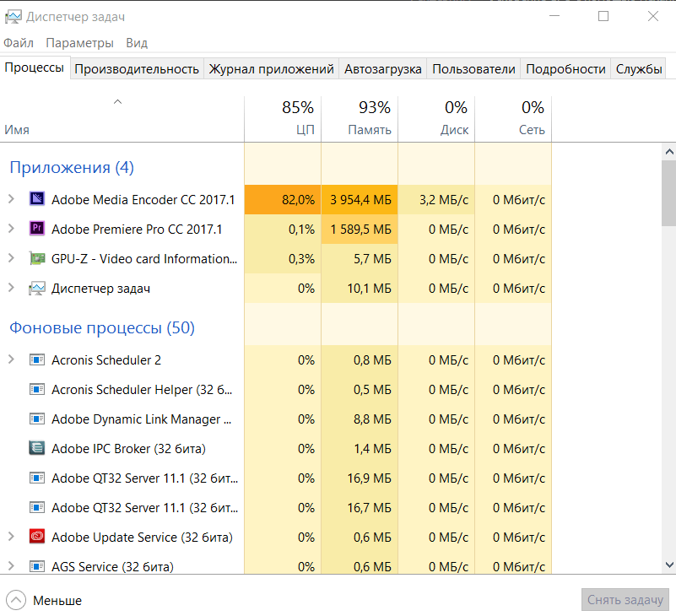Click the Acronis Scheduler 2 icon
Image resolution: width=676 pixels, height=616 pixels.
(37, 359)
